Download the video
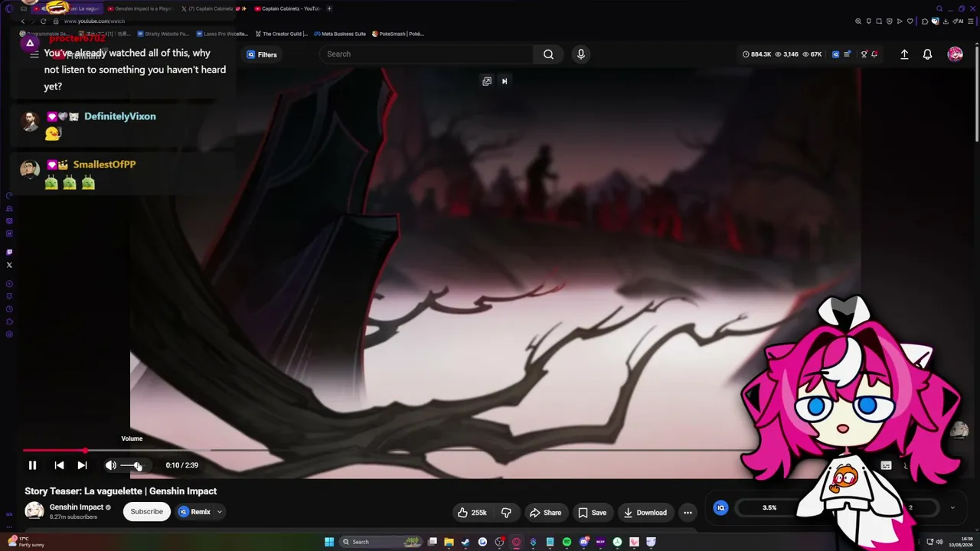980x551 pixels. 645,513
